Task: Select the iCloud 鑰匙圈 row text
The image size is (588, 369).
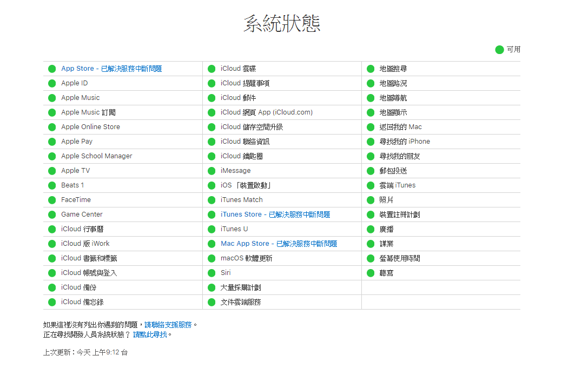Action: point(241,156)
